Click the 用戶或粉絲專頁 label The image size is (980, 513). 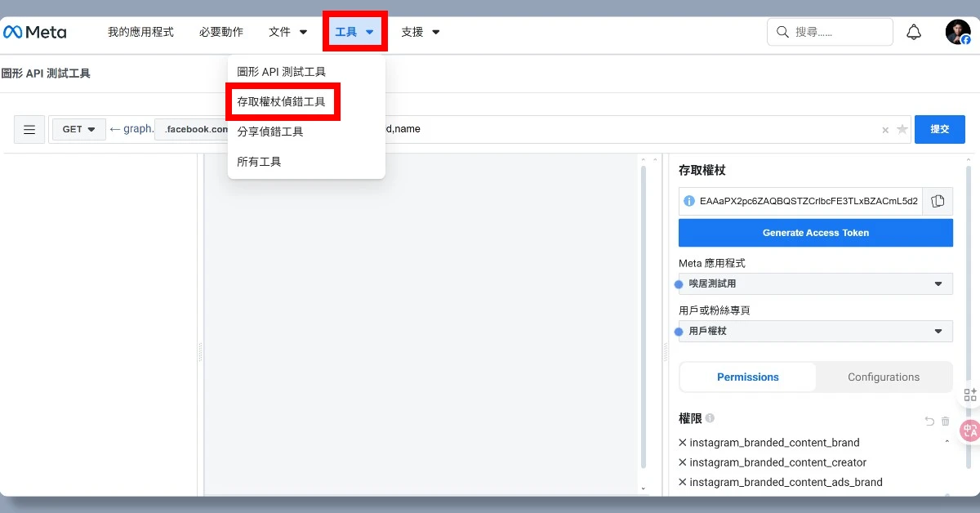click(x=715, y=310)
